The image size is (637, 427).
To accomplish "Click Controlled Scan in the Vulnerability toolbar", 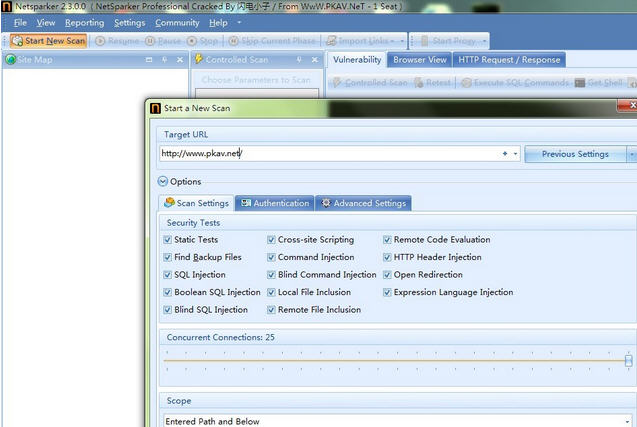I will pos(370,83).
